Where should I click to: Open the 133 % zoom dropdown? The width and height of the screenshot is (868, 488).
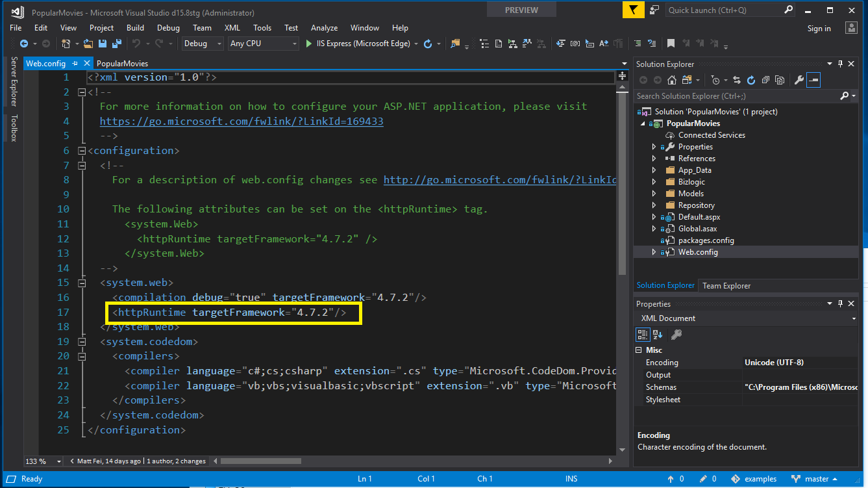pyautogui.click(x=58, y=461)
